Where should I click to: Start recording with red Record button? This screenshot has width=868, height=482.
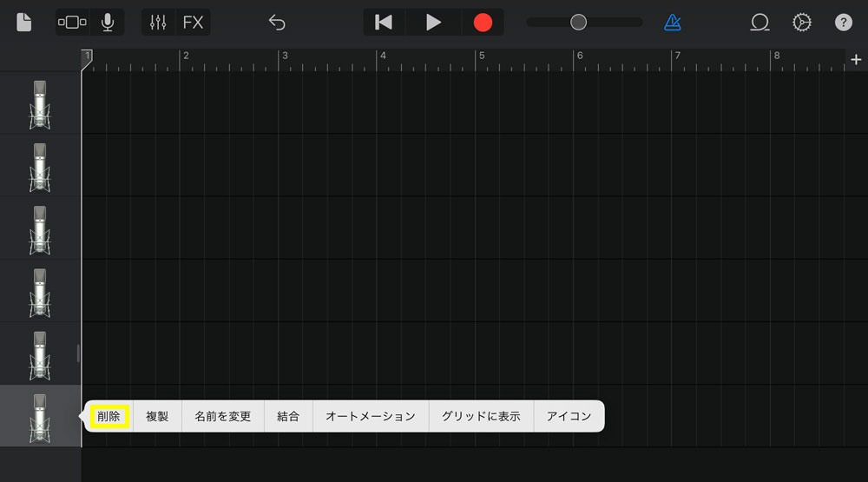pyautogui.click(x=483, y=23)
